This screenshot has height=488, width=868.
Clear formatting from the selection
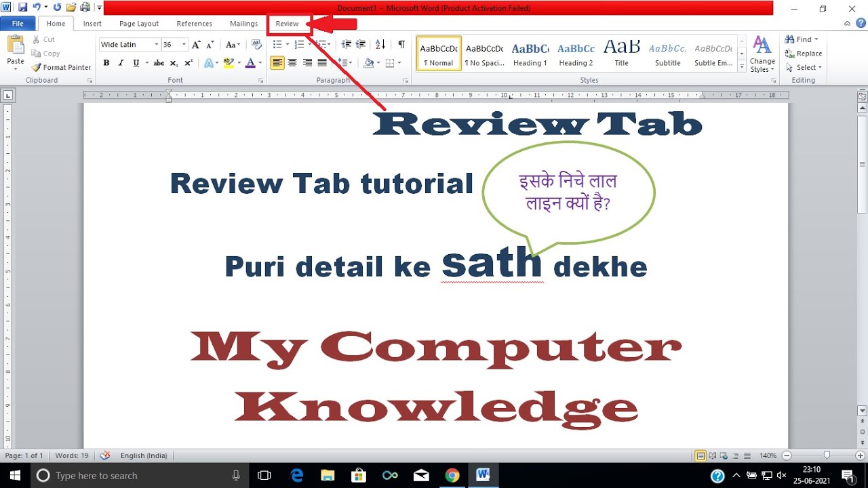pyautogui.click(x=256, y=45)
